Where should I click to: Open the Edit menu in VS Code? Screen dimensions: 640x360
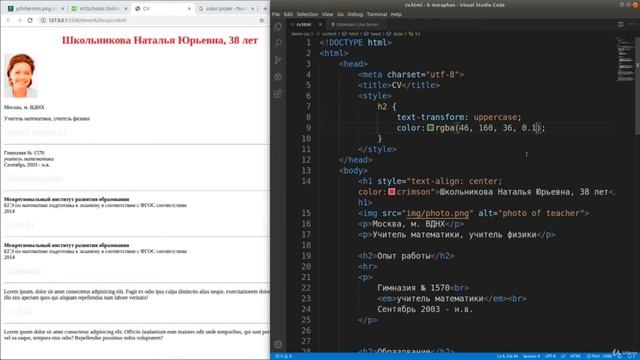coord(288,14)
